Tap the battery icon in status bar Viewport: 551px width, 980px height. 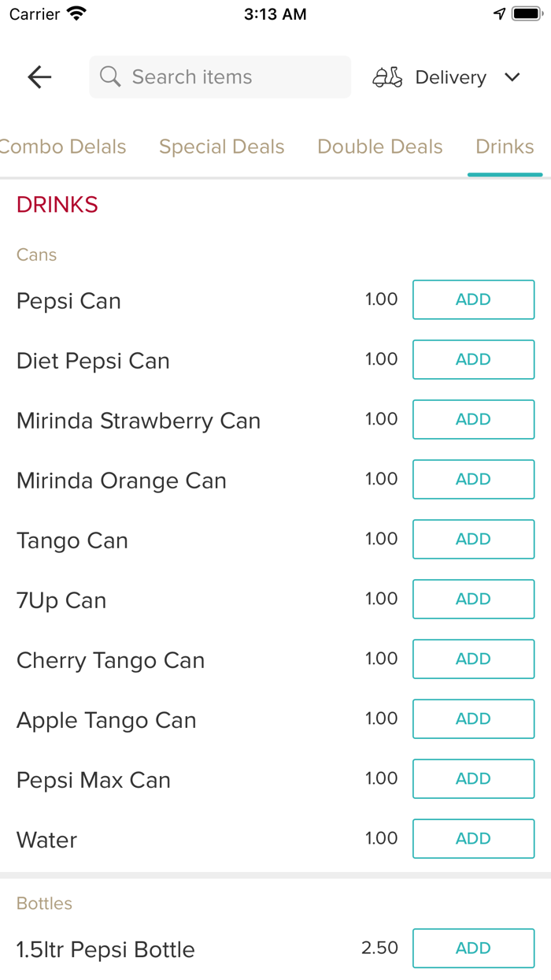(525, 14)
